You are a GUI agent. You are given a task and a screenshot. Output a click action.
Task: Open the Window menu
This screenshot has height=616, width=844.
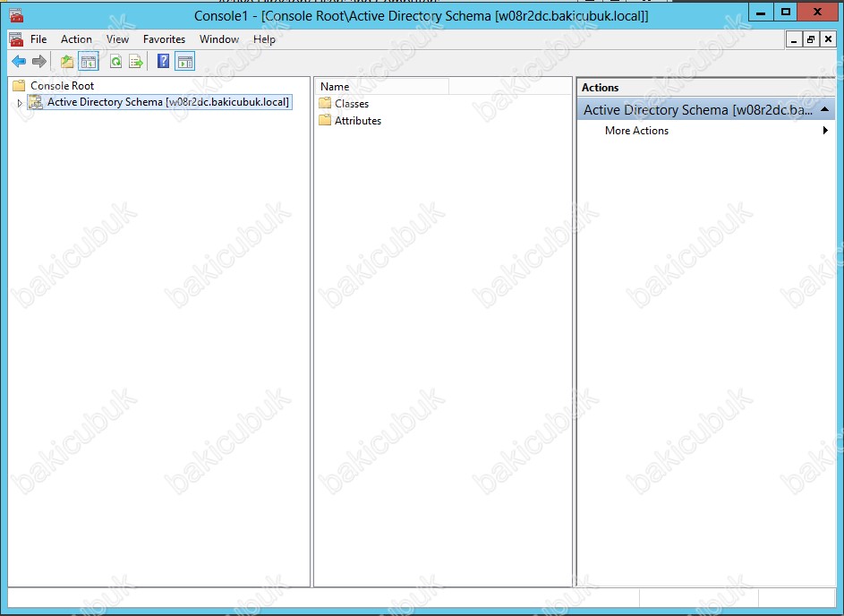[219, 39]
